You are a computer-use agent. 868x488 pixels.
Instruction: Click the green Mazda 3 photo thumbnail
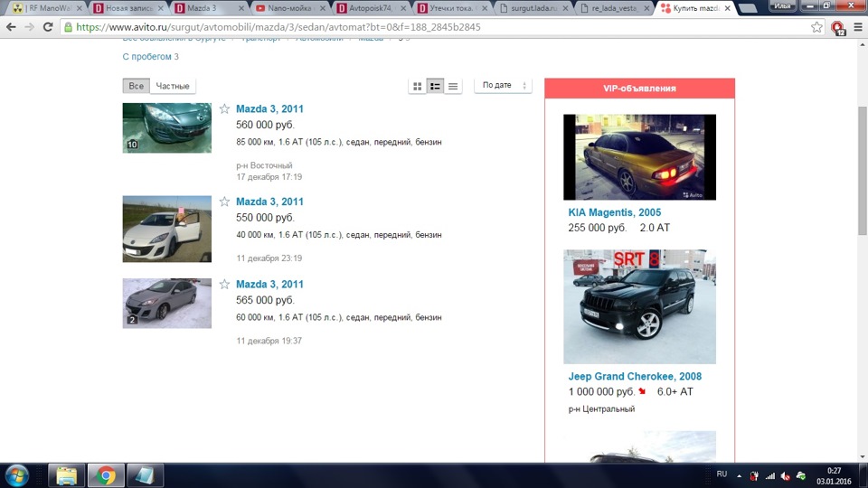[x=167, y=127]
